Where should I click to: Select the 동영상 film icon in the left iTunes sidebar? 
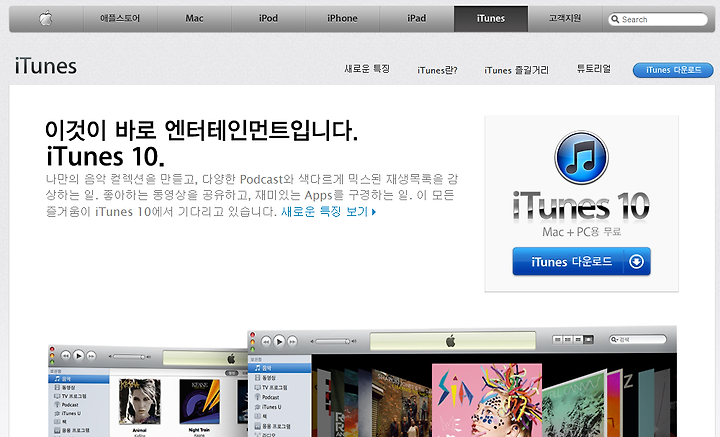pos(57,387)
